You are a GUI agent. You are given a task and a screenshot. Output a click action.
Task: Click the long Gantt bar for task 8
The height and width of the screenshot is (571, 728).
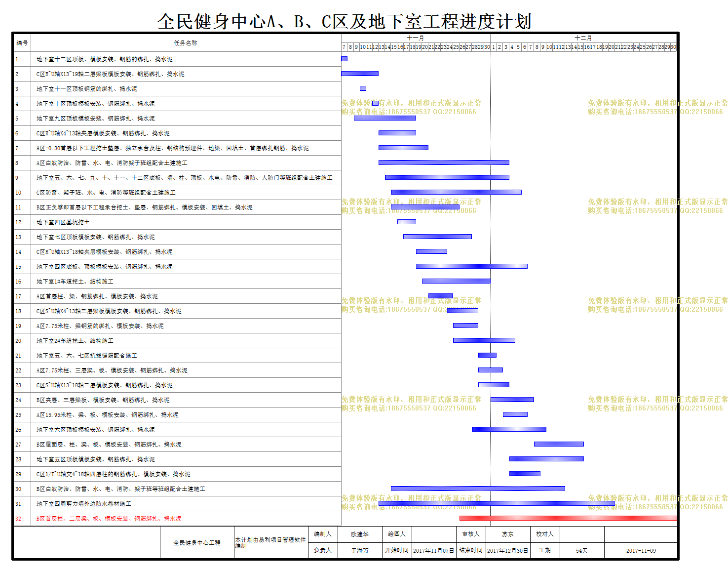(444, 163)
